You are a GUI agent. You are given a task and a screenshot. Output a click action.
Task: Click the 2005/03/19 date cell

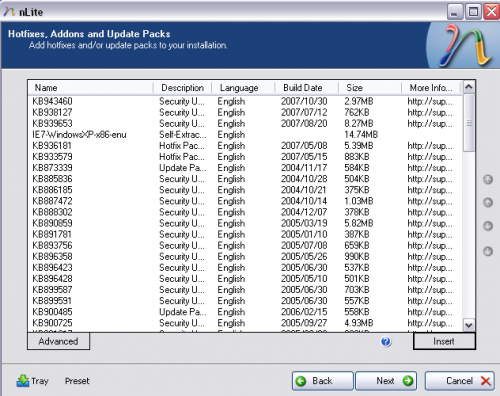304,223
